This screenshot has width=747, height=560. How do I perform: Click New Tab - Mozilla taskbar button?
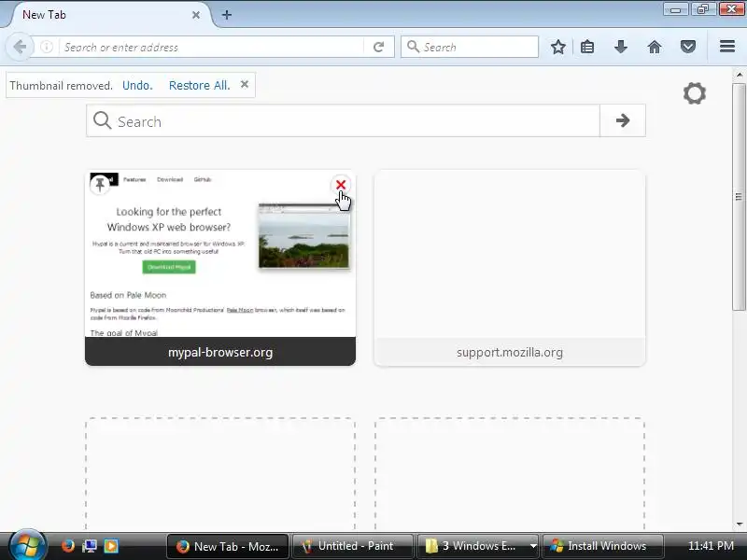coord(228,546)
